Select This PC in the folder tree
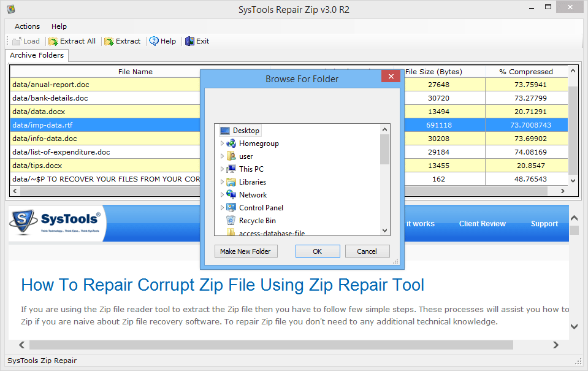Screen dimensions: 588x371 tap(251, 169)
